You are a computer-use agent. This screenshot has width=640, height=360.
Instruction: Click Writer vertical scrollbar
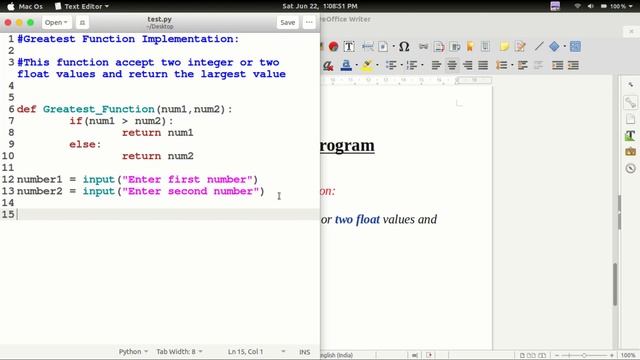click(x=615, y=284)
